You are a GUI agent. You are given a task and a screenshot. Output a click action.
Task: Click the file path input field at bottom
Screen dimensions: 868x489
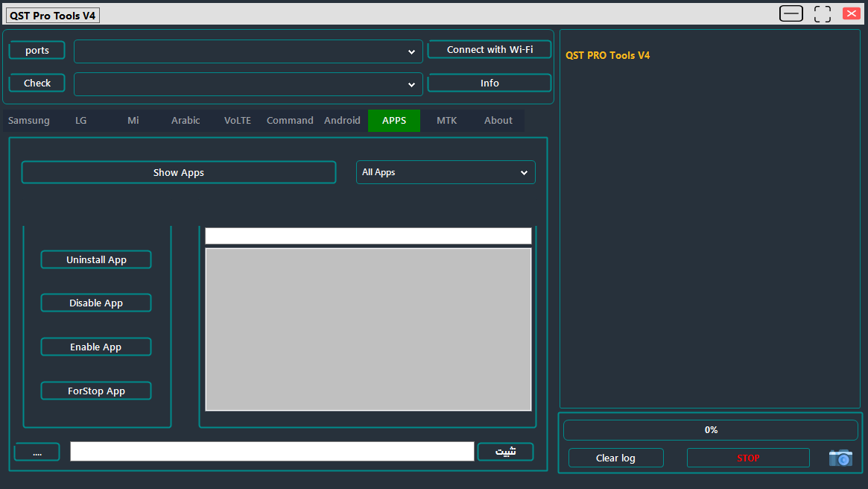point(272,452)
